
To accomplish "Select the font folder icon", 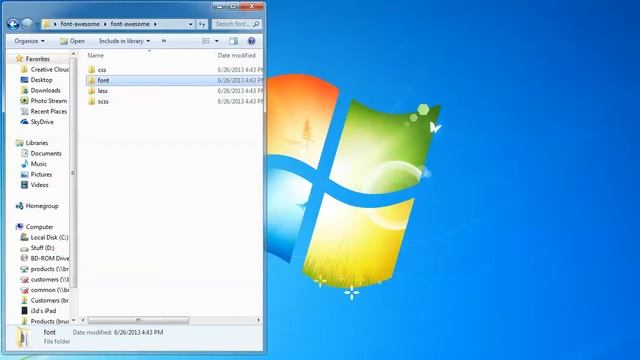I will (92, 80).
